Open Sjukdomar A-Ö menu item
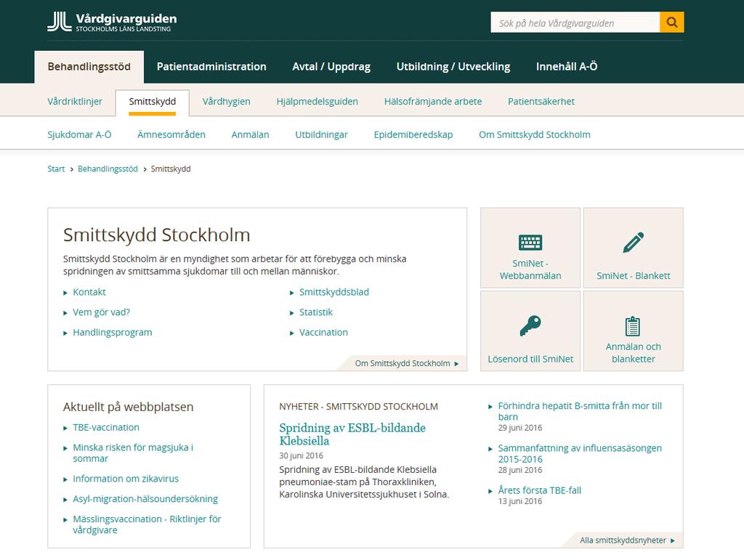Viewport: 744px width, 560px height. 79,134
